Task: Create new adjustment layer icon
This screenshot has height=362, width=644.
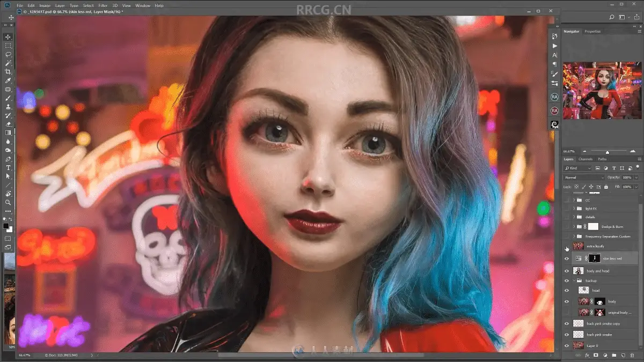Action: coord(605,355)
